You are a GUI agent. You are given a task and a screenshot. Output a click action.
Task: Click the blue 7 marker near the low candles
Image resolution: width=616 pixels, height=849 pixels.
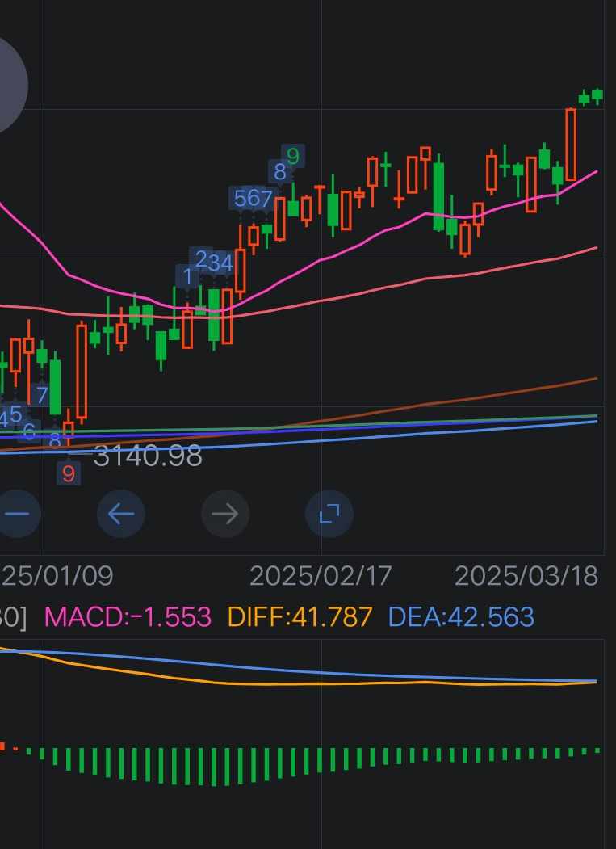pyautogui.click(x=42, y=394)
